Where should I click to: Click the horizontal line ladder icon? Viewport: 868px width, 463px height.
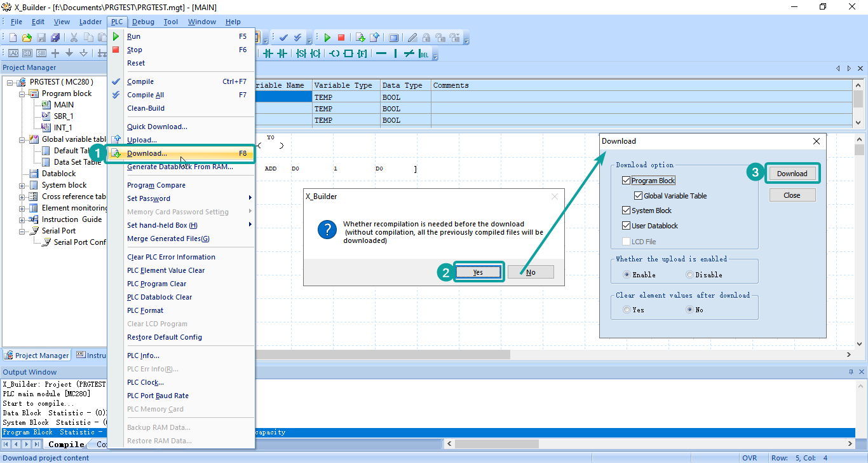tap(381, 53)
